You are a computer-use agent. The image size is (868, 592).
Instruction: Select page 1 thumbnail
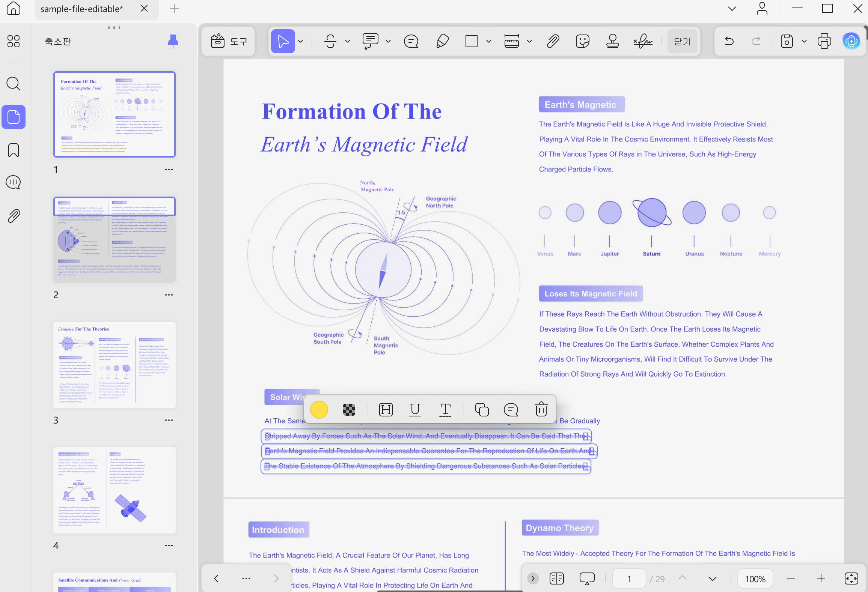[x=115, y=114]
